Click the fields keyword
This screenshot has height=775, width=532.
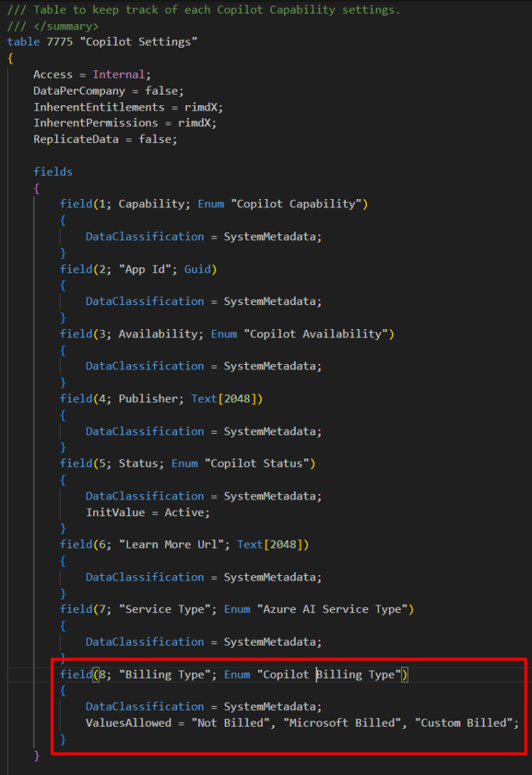pos(52,172)
